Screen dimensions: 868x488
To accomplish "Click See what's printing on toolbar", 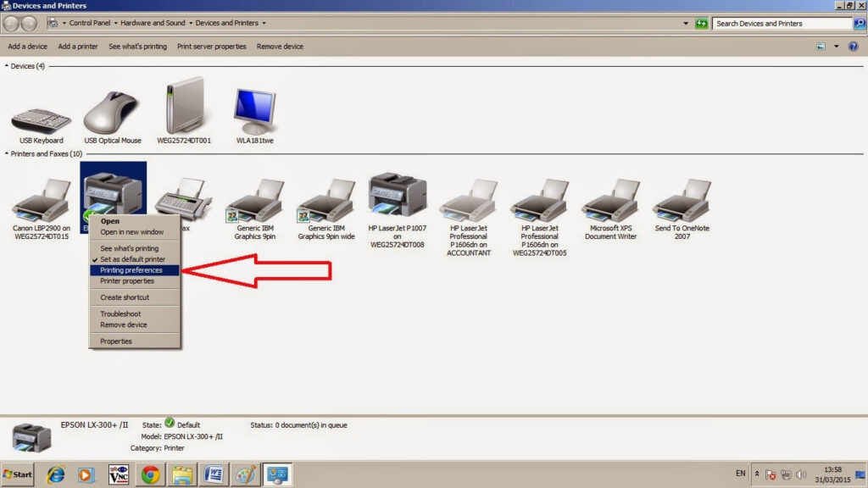I will pos(138,47).
